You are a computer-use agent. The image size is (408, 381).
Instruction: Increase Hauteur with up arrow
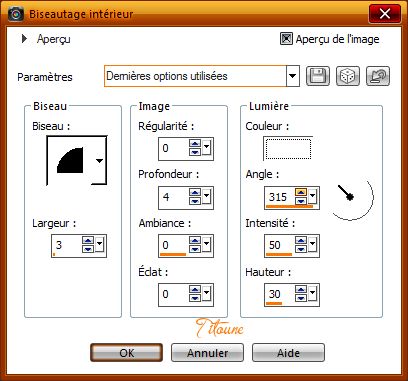pos(301,290)
